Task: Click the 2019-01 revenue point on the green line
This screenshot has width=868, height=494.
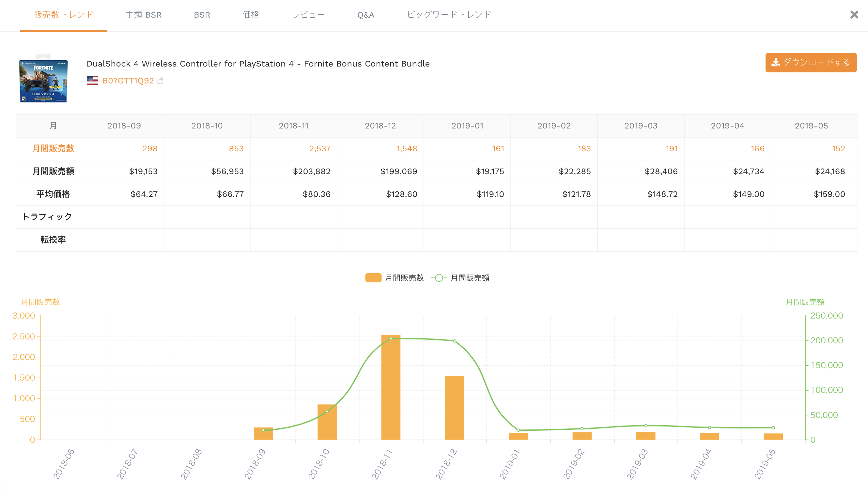Action: 518,430
